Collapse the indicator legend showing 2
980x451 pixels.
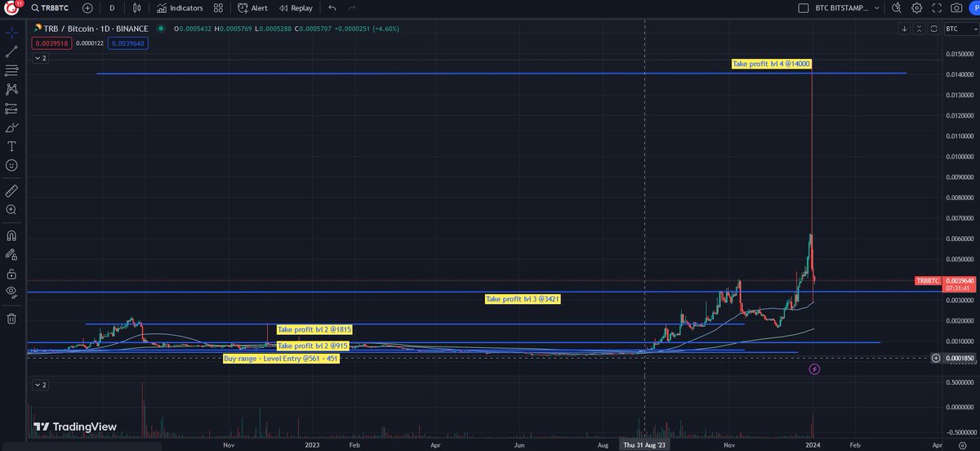click(x=40, y=59)
